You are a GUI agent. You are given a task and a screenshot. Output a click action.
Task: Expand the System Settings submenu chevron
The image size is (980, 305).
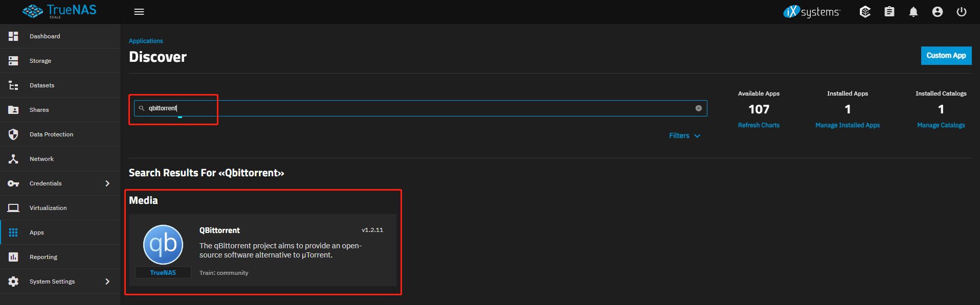coord(107,281)
